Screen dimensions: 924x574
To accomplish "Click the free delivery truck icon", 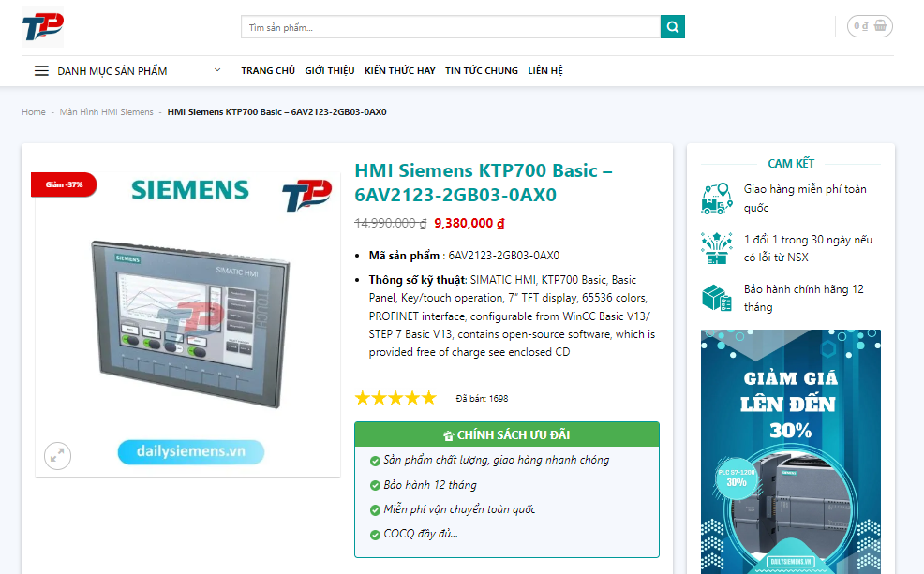I will point(717,199).
